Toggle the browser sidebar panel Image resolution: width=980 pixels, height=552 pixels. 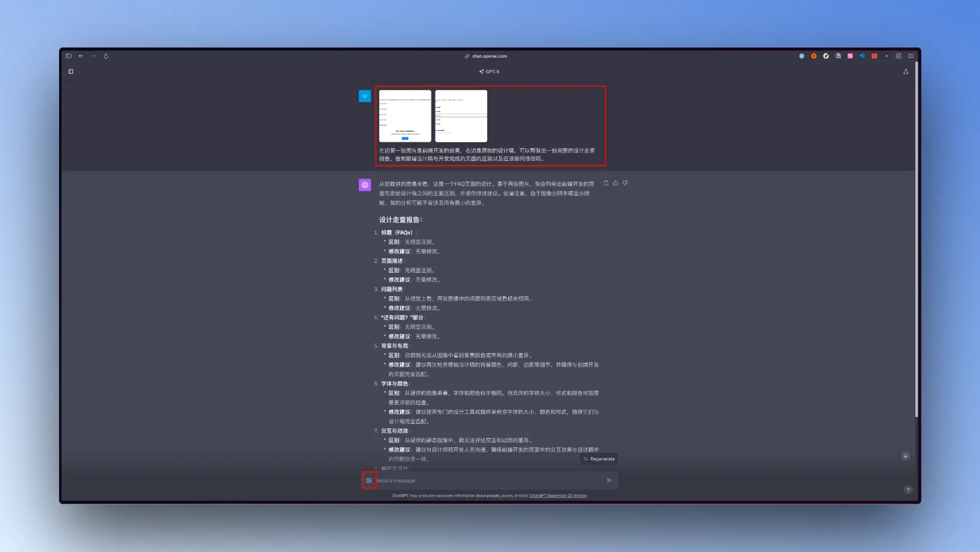coord(69,56)
